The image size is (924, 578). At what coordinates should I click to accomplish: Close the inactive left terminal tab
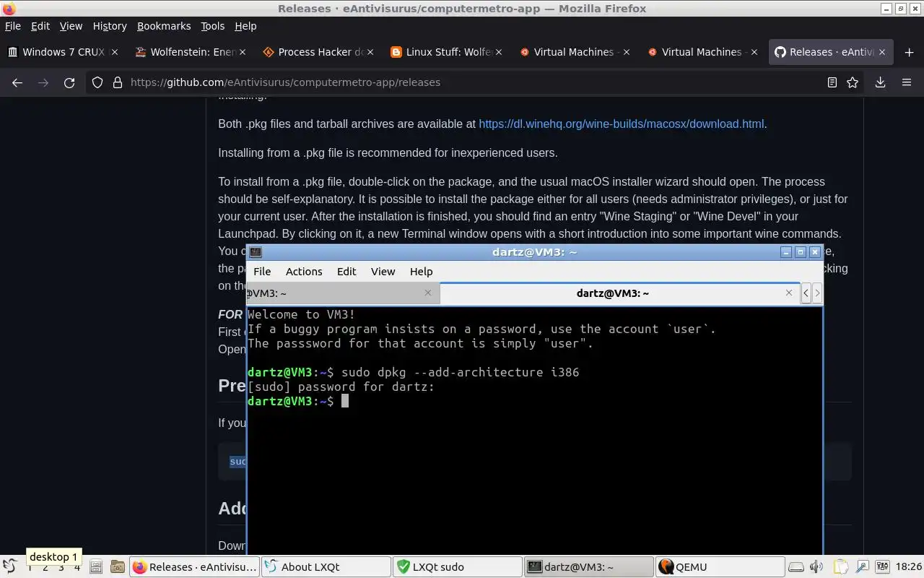tap(428, 293)
